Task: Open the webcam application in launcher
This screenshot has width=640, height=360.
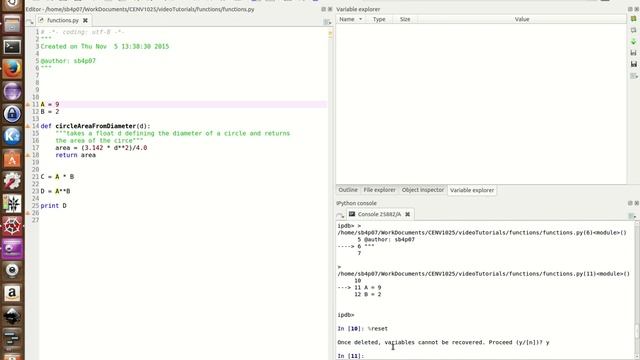Action: point(12,271)
